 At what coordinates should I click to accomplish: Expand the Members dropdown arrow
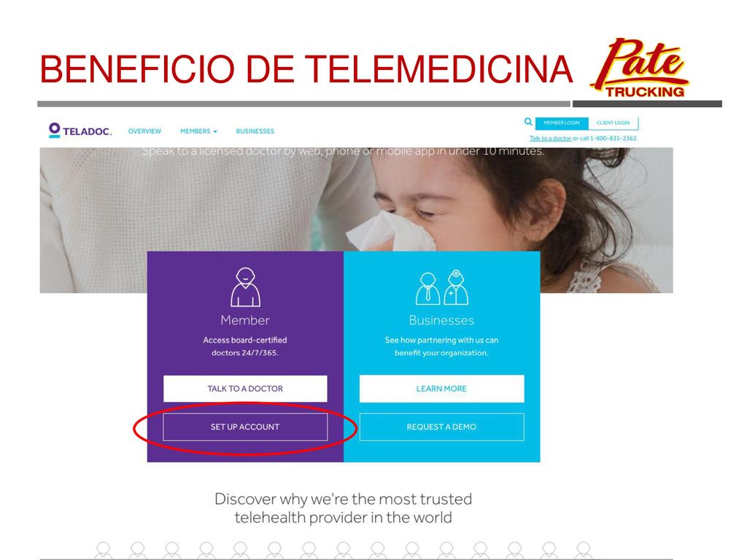pos(215,131)
